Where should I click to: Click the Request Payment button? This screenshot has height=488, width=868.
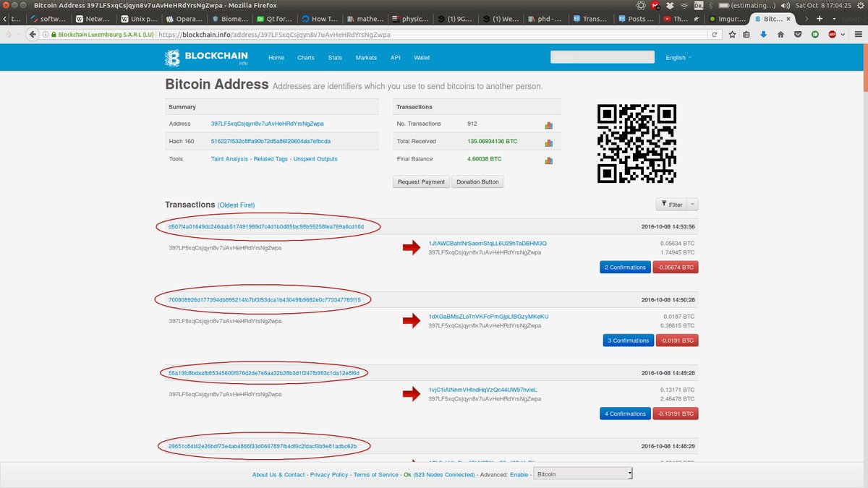[421, 181]
